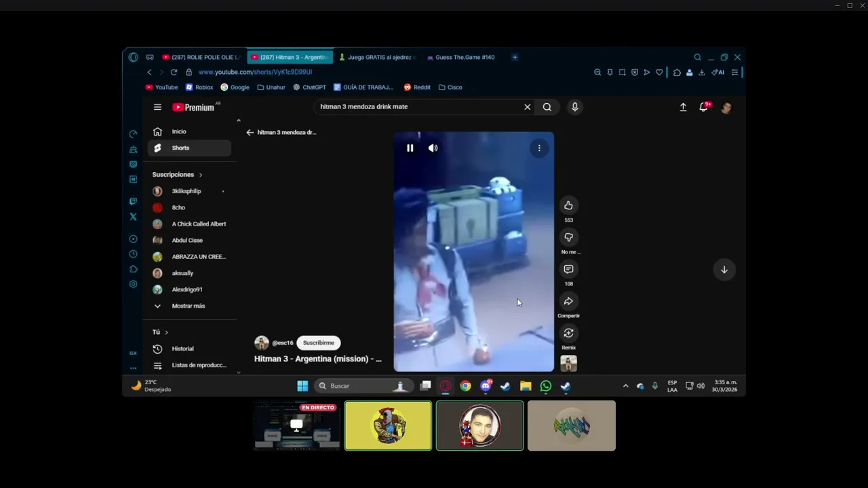Open the Roblox bookmark
Screen dimensions: 868x488
(x=199, y=87)
